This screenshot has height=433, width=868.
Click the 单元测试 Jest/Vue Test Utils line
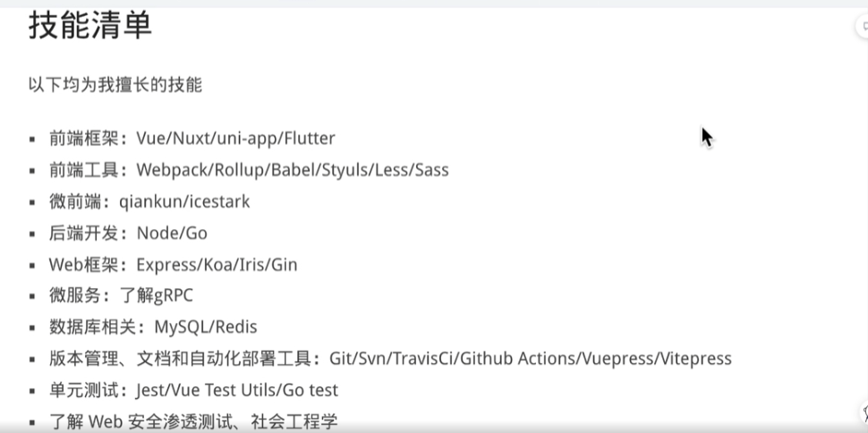coord(193,390)
